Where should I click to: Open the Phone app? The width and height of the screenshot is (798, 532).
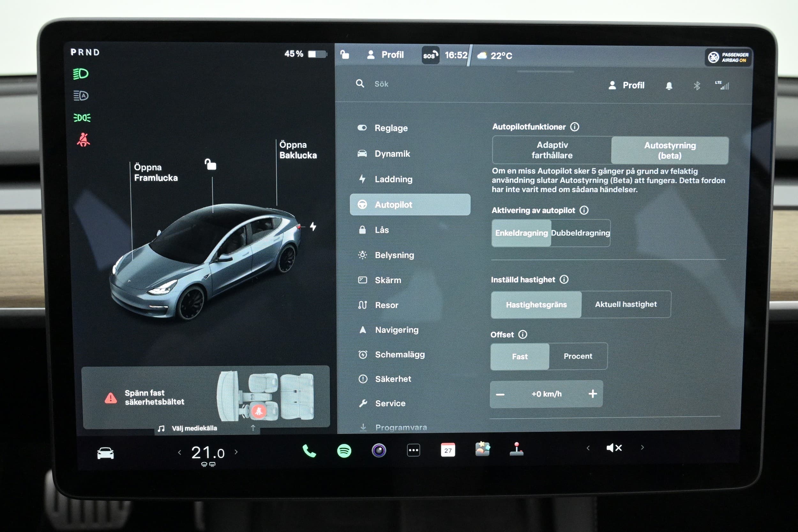(309, 451)
